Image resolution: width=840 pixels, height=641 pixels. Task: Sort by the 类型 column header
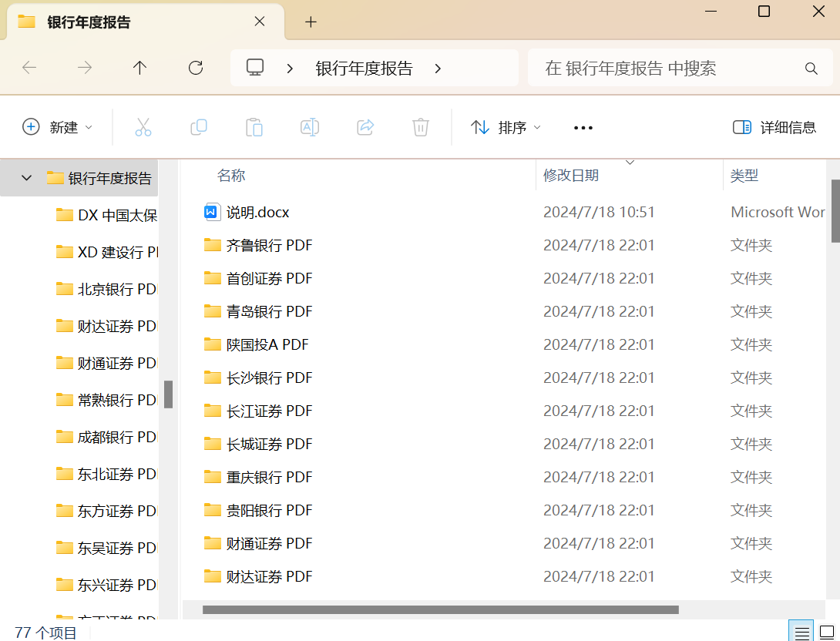(744, 175)
